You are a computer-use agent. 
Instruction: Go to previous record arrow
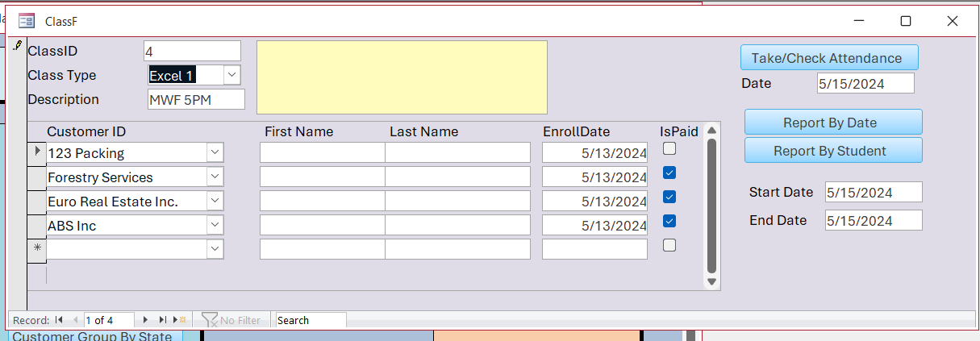(75, 320)
